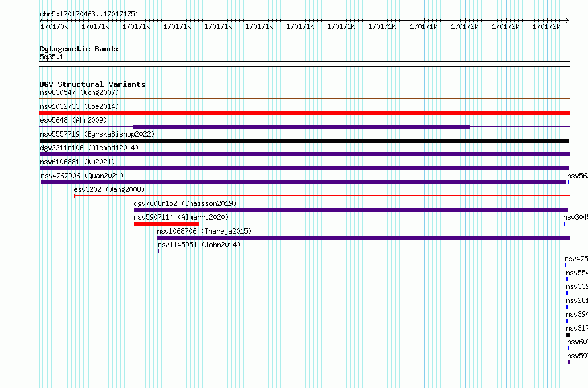Select the DGV Structural Variants track title
Screen dimensions: 588x388
[92, 84]
